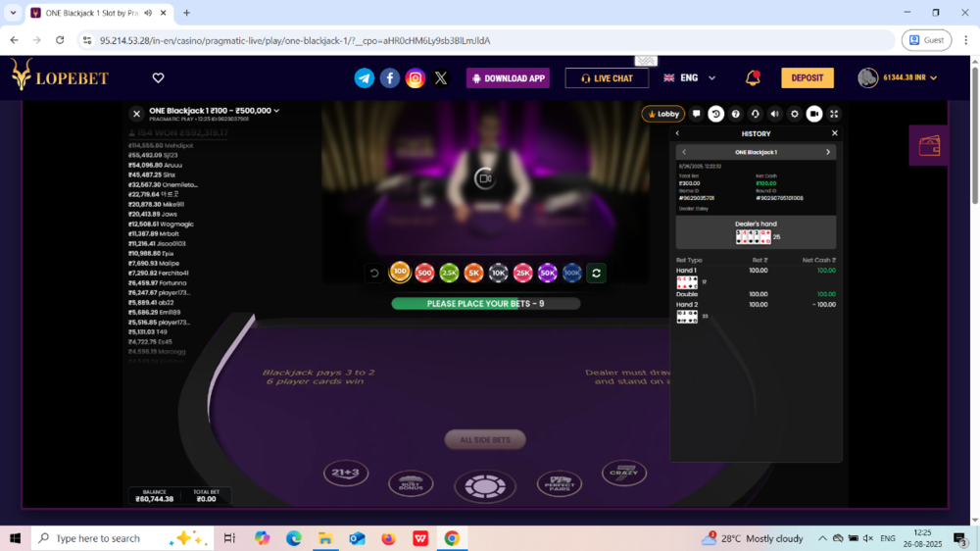Go back in History panel header
Screen dimensions: 980x551
click(677, 133)
